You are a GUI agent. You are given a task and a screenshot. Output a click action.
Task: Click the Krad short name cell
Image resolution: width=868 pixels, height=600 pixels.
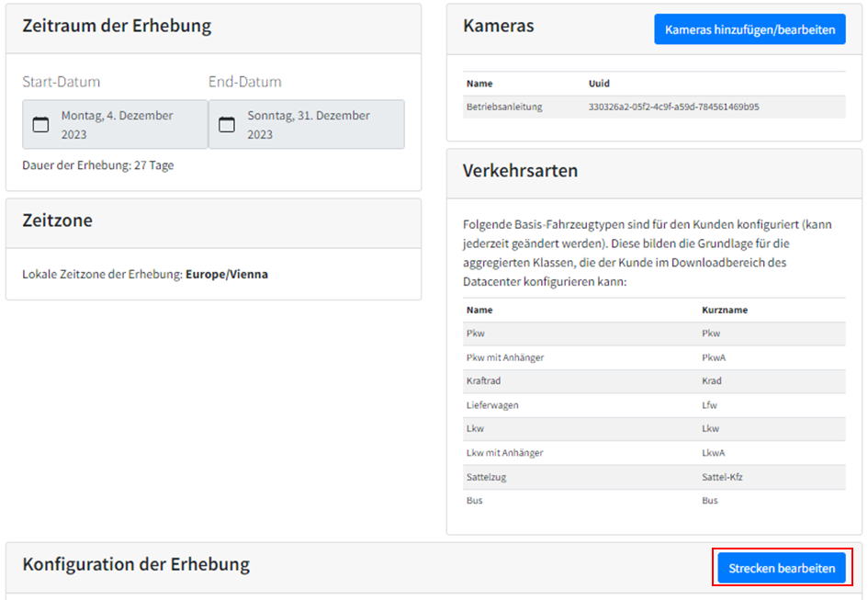pos(711,381)
